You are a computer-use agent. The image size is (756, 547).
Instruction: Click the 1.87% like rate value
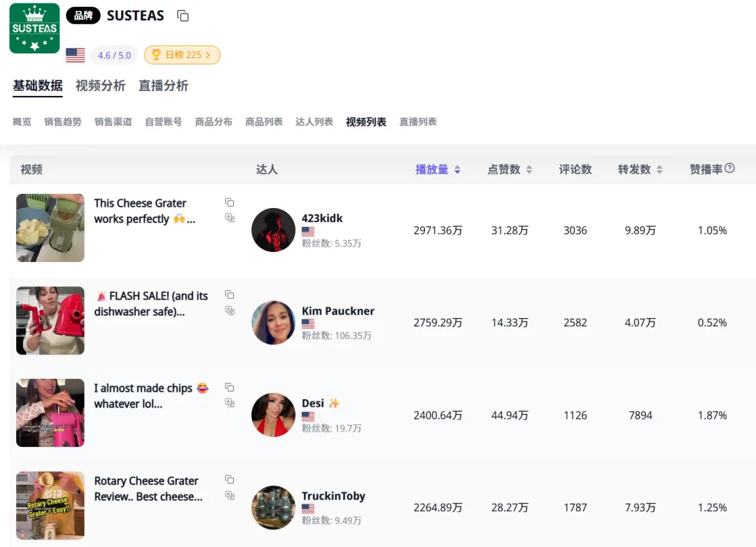click(x=712, y=415)
